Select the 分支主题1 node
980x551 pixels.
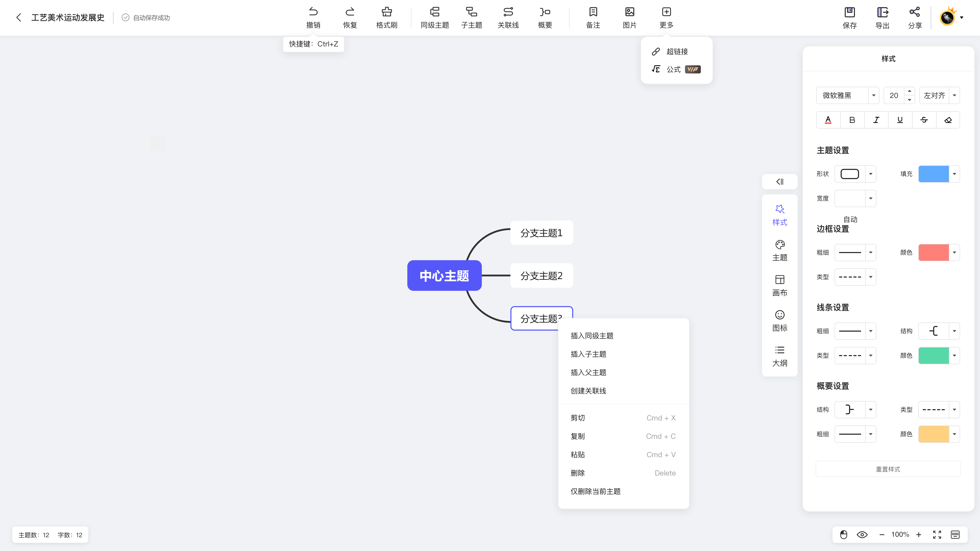click(x=541, y=233)
